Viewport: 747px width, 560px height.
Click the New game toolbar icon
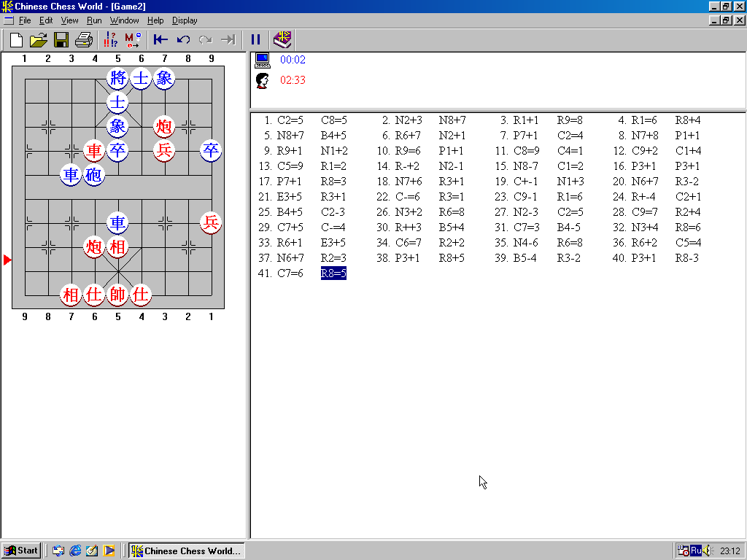coord(16,39)
